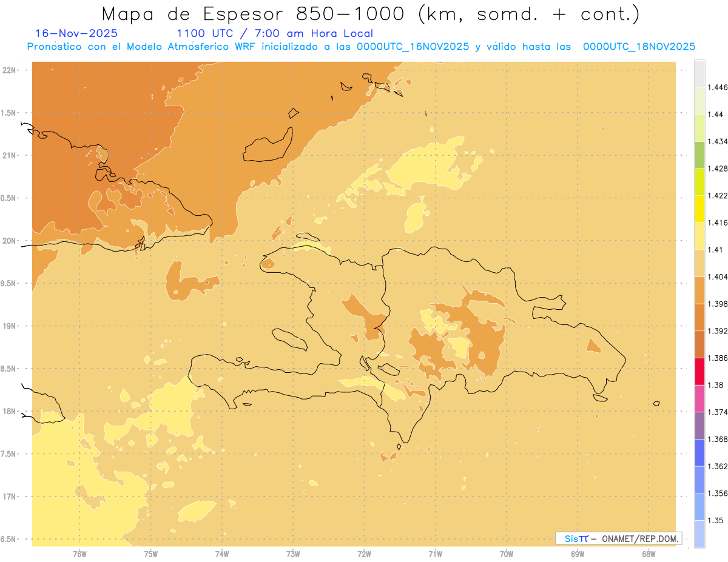
Task: Click the purple swatch in the colorbar
Action: coord(699,426)
